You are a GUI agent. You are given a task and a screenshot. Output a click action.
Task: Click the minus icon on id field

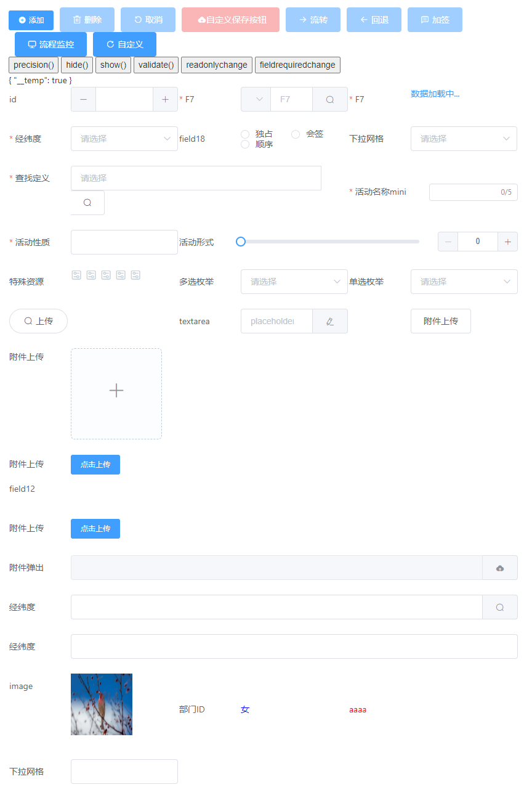click(x=83, y=99)
